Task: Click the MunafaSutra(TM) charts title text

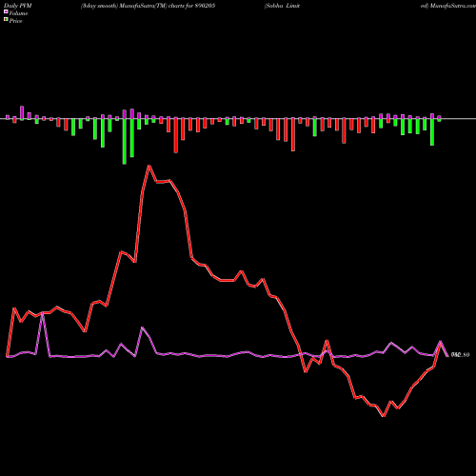Action: pos(148,6)
